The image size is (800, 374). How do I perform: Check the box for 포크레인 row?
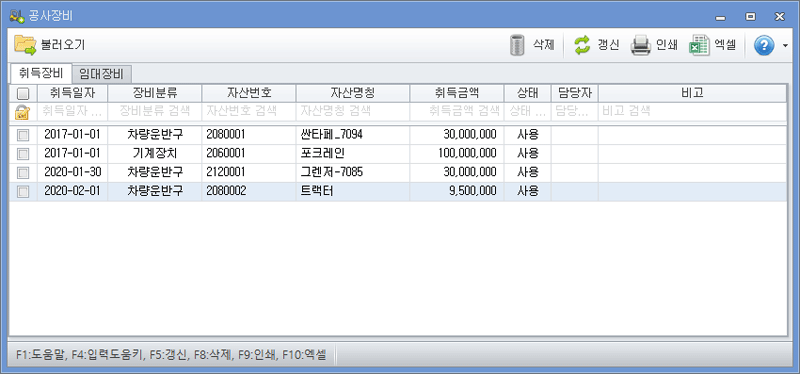23,154
